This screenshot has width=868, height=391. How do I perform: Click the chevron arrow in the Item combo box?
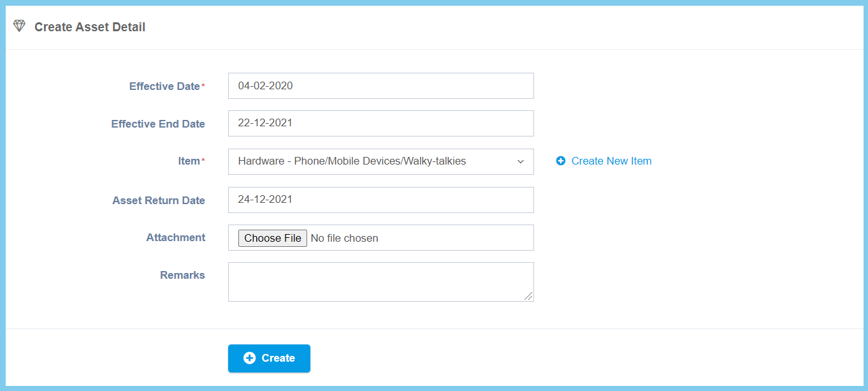(521, 161)
